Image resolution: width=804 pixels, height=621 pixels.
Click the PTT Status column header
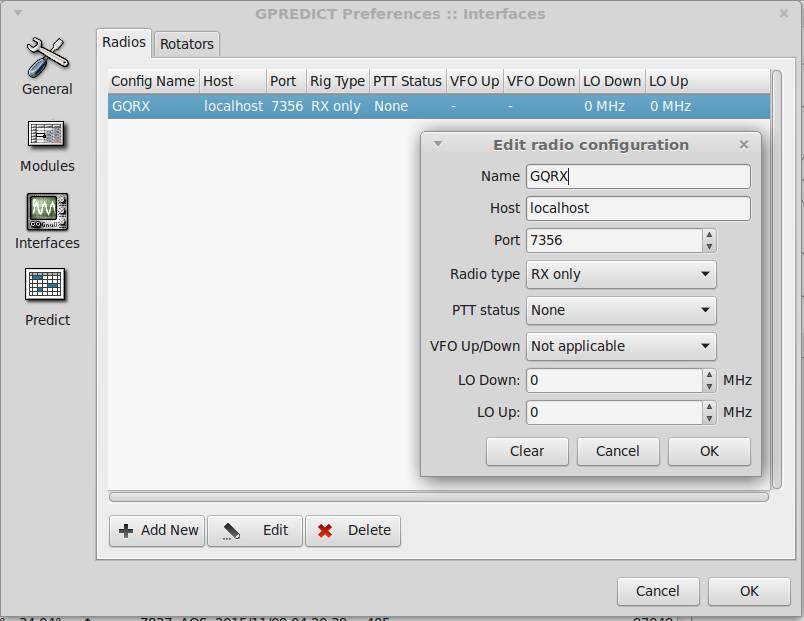[x=408, y=81]
